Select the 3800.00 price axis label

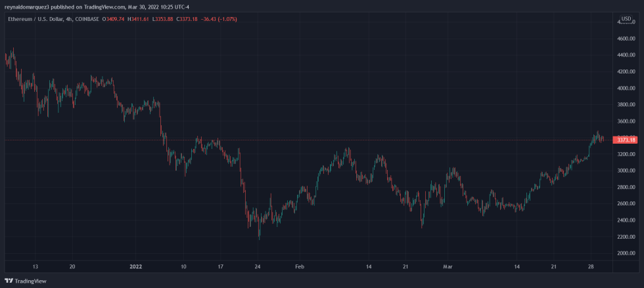626,104
